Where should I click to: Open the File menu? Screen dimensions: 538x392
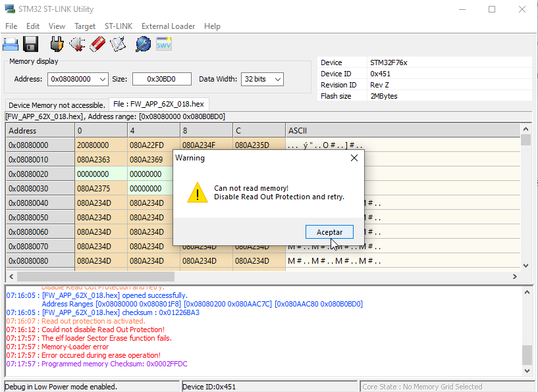point(11,26)
